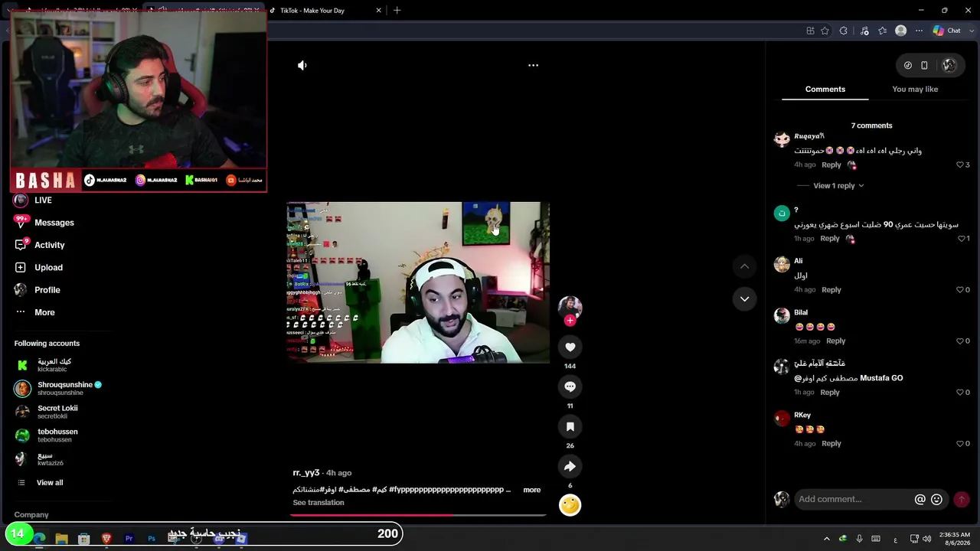Like Ali's comment
The width and height of the screenshot is (980, 551).
pos(960,290)
